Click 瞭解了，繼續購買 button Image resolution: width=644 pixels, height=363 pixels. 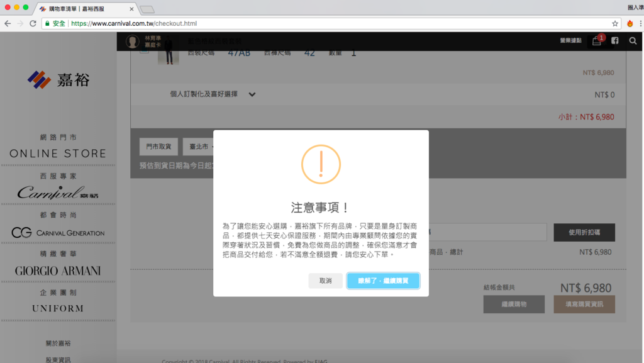point(383,281)
